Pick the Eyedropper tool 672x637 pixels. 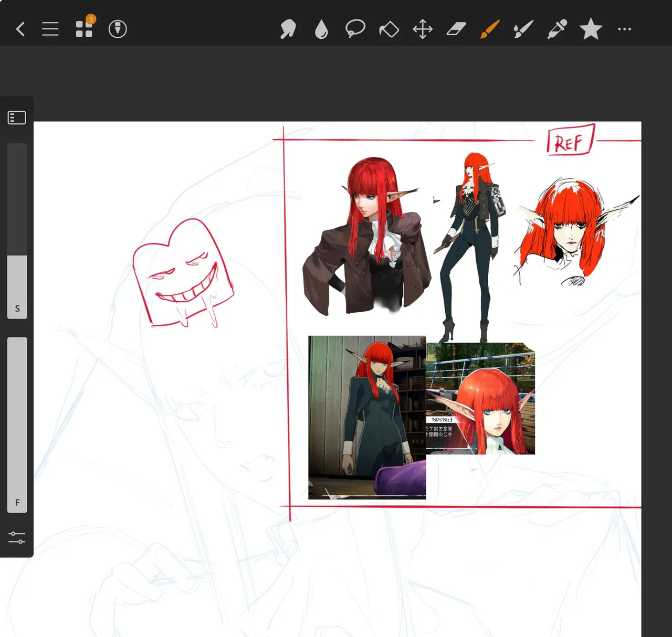(557, 29)
